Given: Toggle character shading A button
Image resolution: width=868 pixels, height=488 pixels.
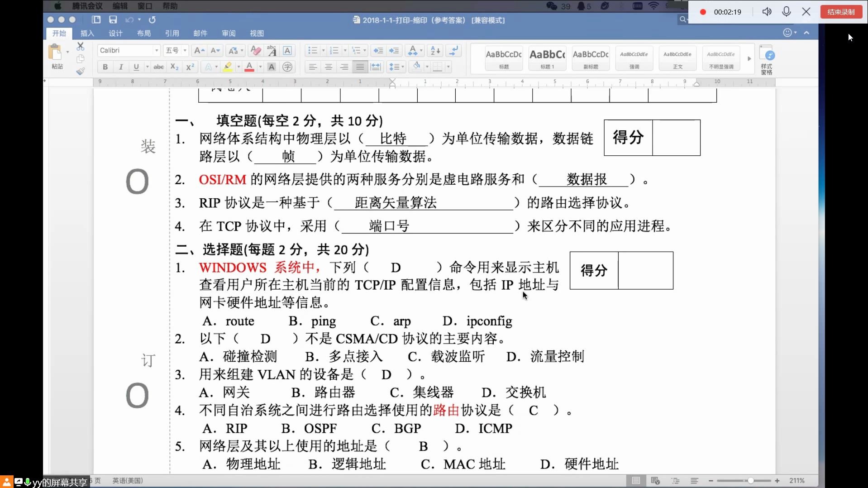Looking at the screenshot, I should pyautogui.click(x=272, y=67).
